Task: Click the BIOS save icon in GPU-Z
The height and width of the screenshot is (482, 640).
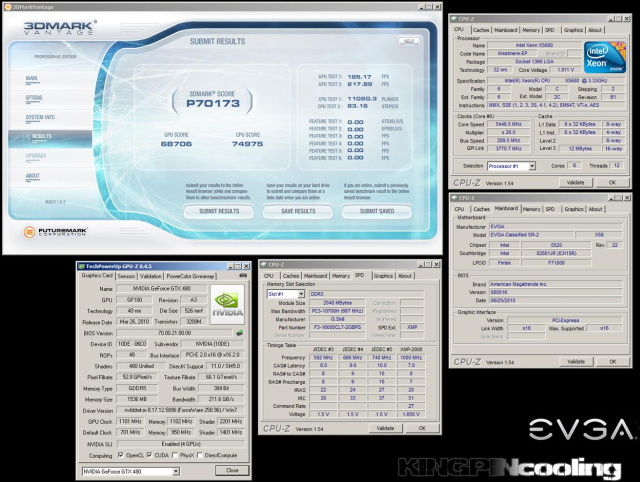Action: click(240, 333)
